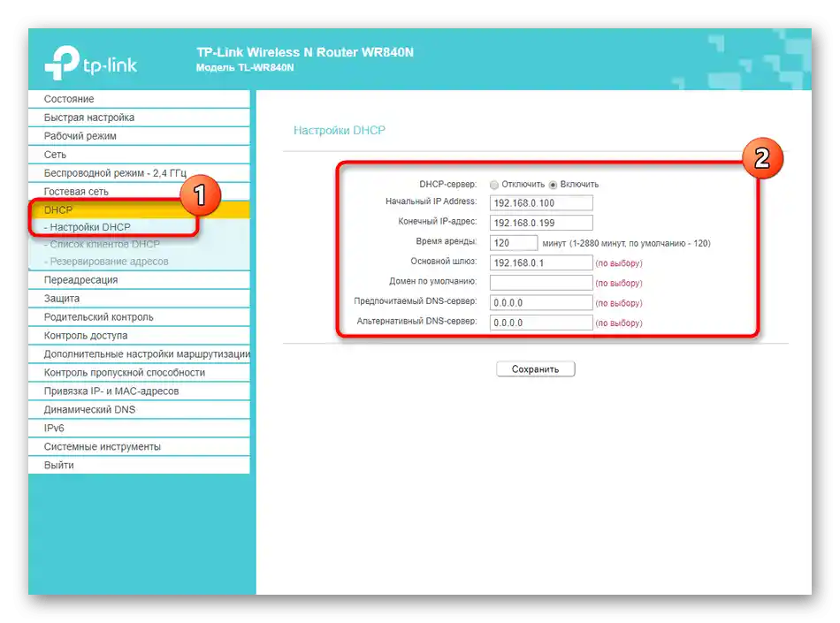Select the Отключить DHCP radio button
The image size is (840, 623).
click(494, 185)
